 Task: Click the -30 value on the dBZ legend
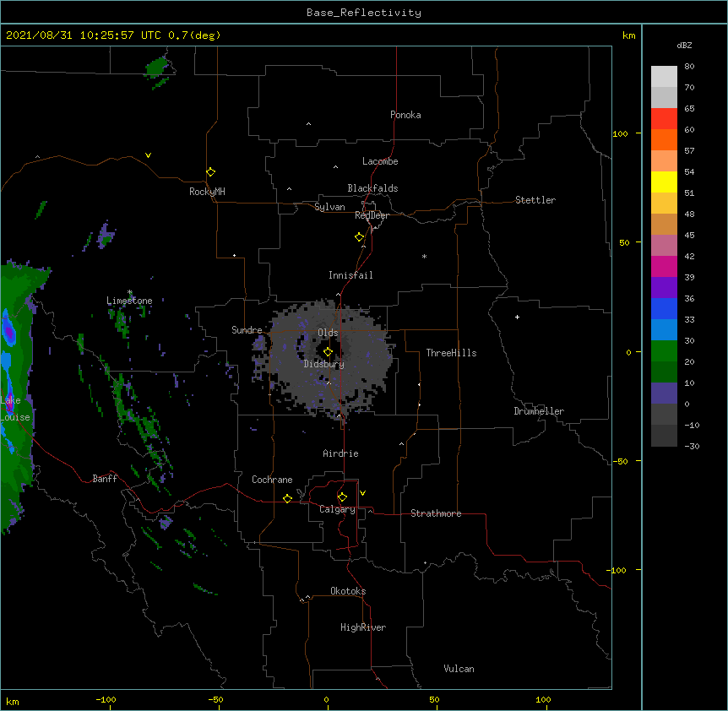click(x=692, y=446)
